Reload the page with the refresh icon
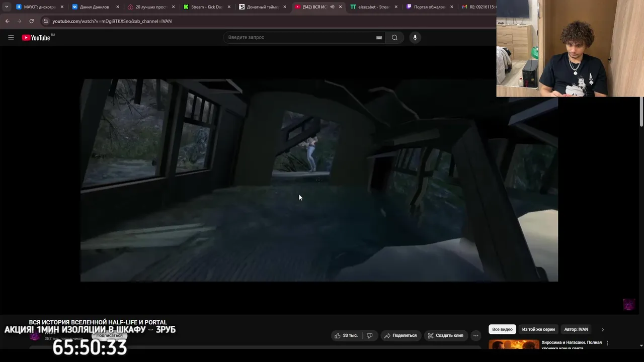The width and height of the screenshot is (644, 362). [x=31, y=21]
